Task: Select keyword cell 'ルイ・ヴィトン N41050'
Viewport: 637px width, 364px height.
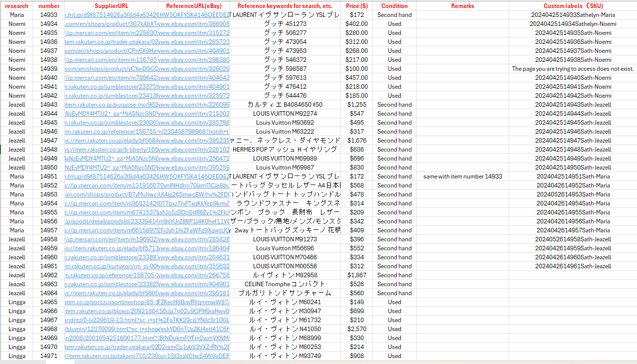Action: tap(285, 329)
